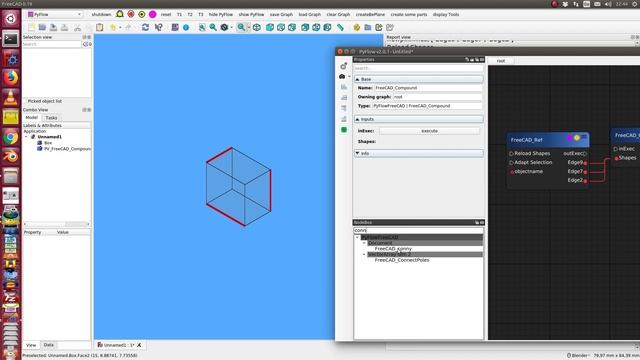The height and width of the screenshot is (360, 640).
Task: Collapse the Unnamed1 document tree
Action: coord(27,137)
